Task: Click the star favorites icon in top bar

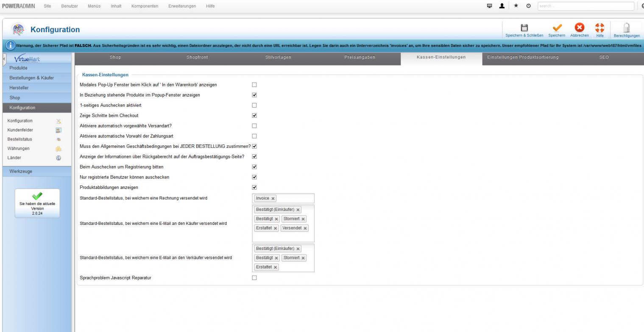Action: coord(516,6)
